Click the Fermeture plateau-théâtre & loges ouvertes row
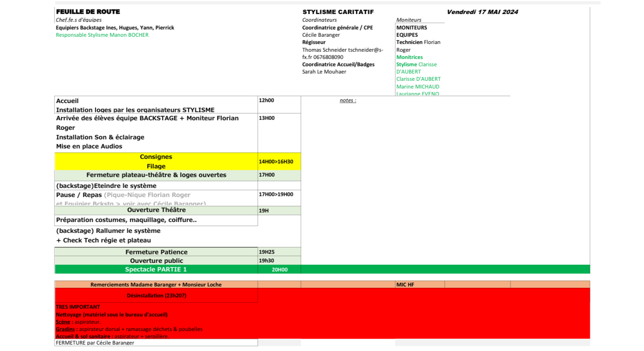Viewport: 644px width, 351px height. 156,175
